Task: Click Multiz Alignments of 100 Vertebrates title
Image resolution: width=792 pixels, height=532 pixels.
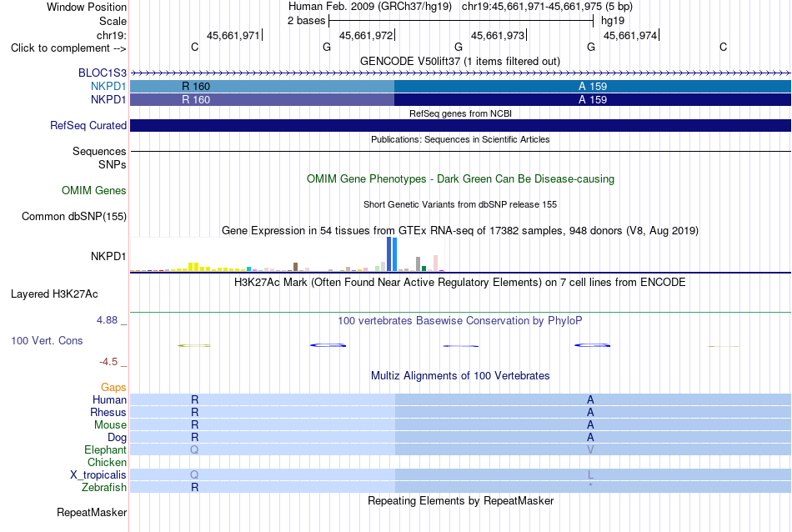Action: pos(460,375)
